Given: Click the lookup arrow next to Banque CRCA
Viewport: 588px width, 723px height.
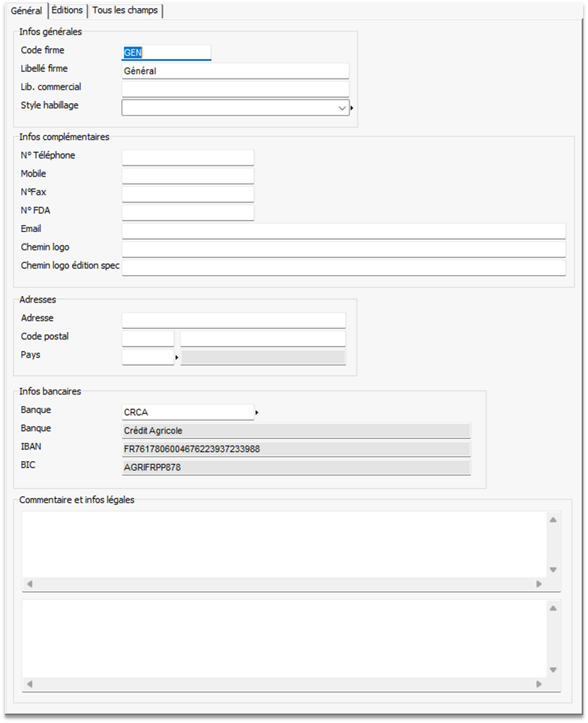Looking at the screenshot, I should (257, 412).
